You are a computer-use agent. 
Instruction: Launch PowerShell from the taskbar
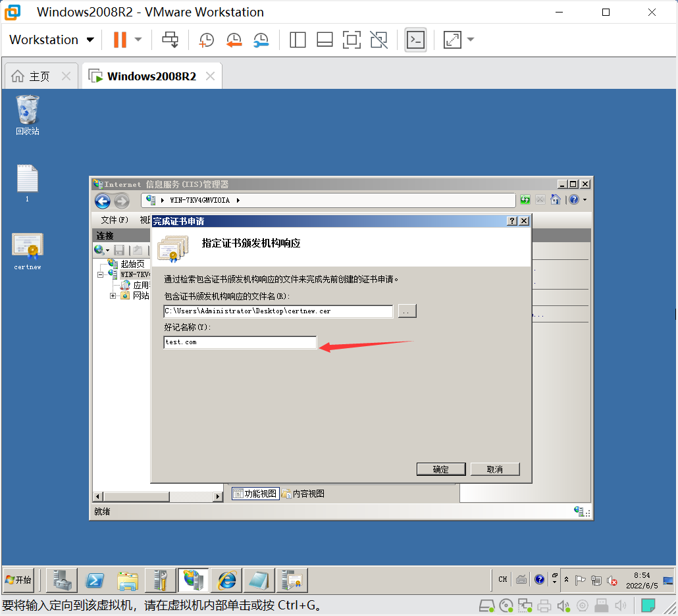pyautogui.click(x=95, y=580)
